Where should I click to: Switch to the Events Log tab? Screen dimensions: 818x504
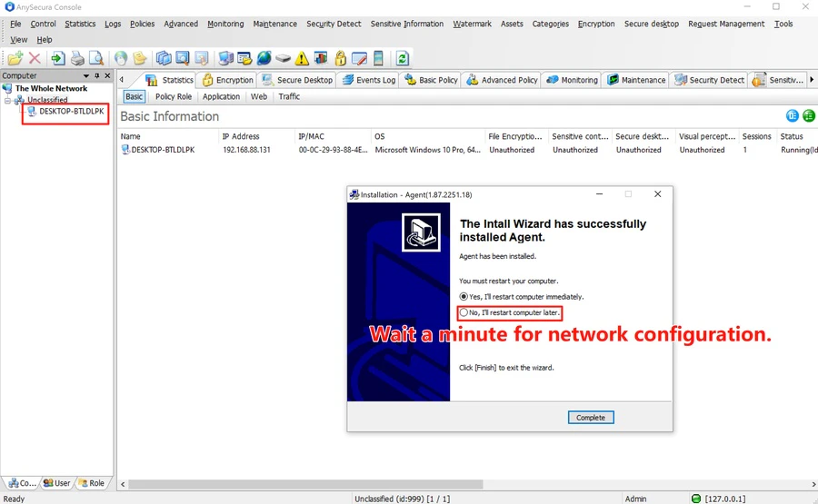coord(369,80)
